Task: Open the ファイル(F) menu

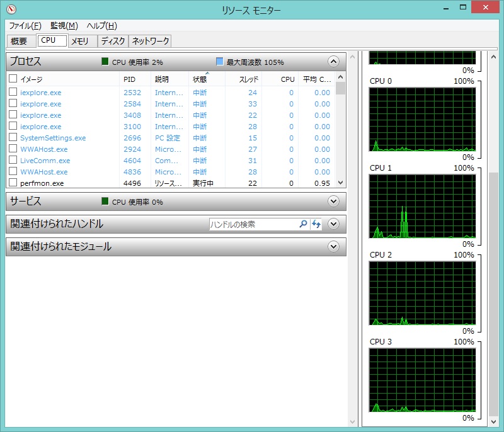Action: (x=25, y=26)
